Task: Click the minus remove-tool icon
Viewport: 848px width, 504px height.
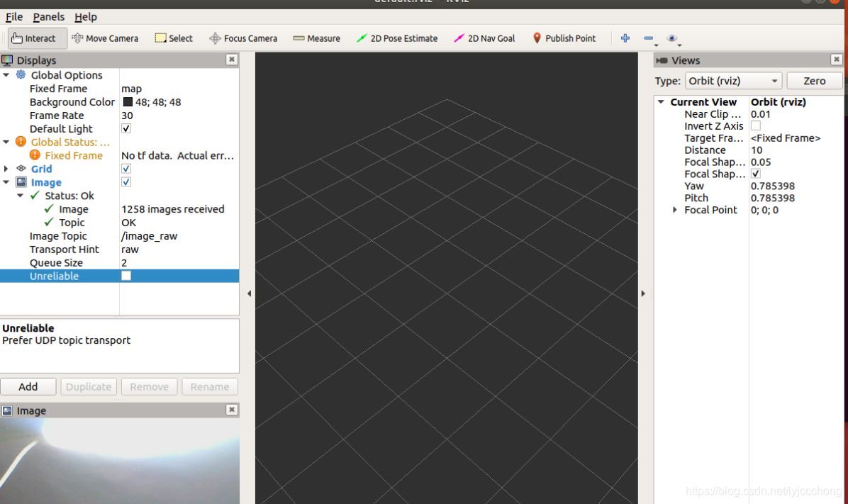Action: tap(649, 38)
